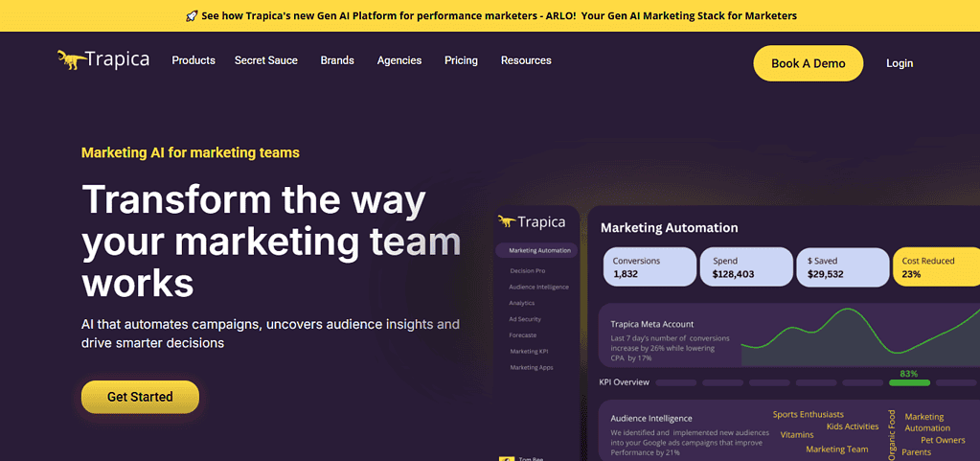Click the rocket icon in announcement banner
This screenshot has width=980, height=461.
(192, 15)
